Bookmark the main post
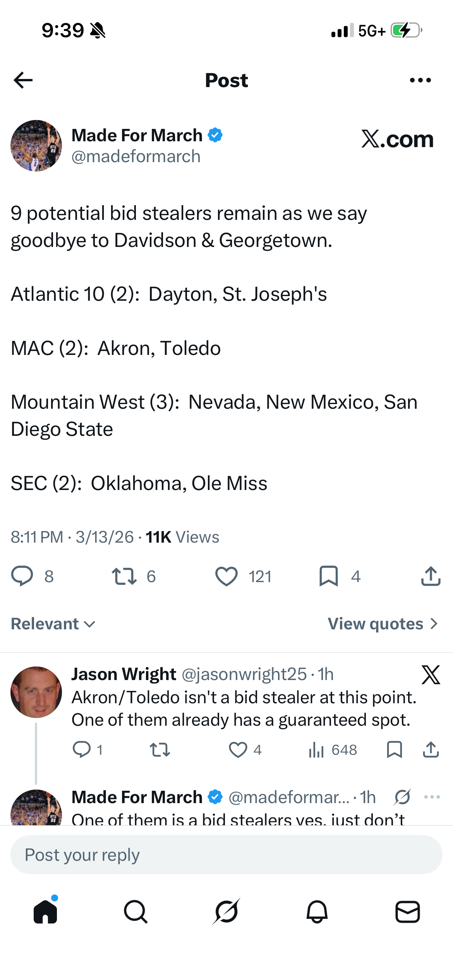The height and width of the screenshot is (980, 453). coord(329,576)
